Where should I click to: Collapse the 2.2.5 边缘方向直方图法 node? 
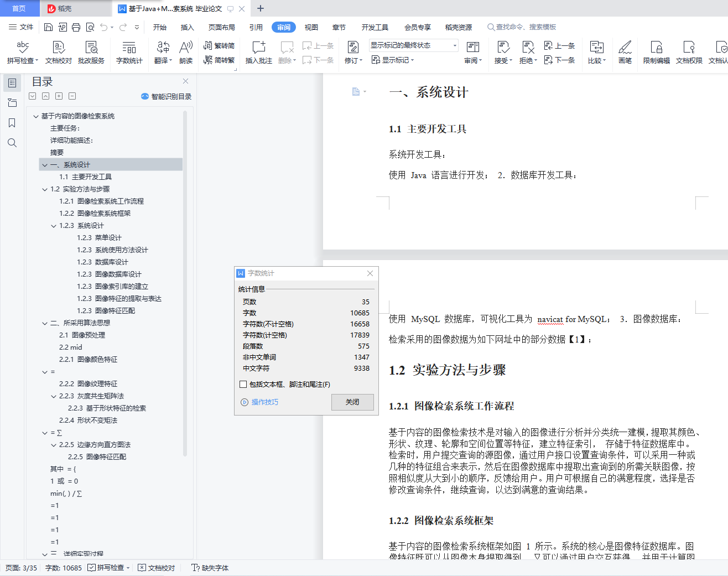54,445
